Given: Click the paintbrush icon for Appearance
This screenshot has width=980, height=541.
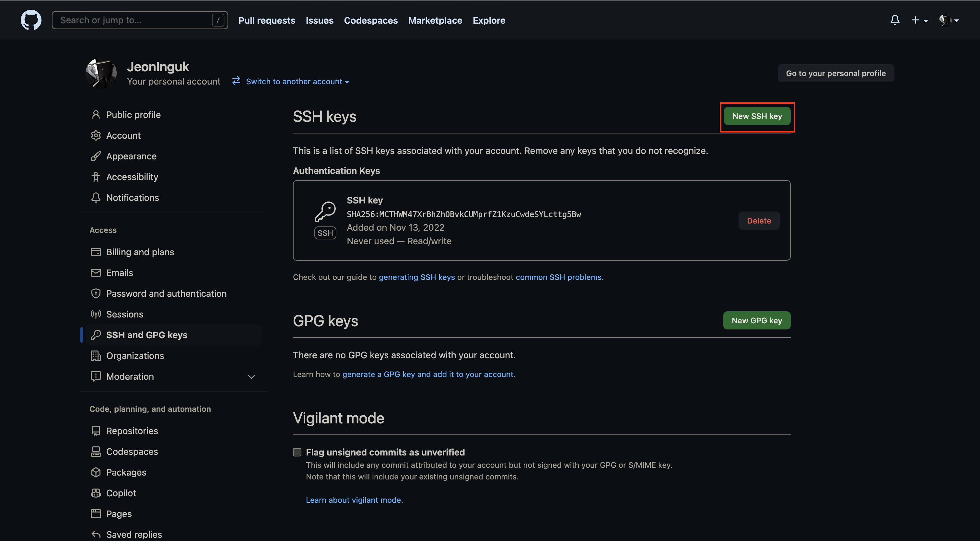Looking at the screenshot, I should coord(96,156).
